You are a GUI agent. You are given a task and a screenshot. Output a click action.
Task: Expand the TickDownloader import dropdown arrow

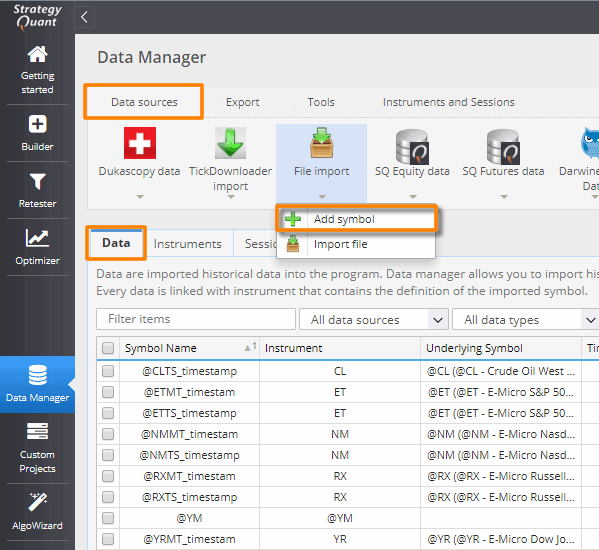click(231, 197)
